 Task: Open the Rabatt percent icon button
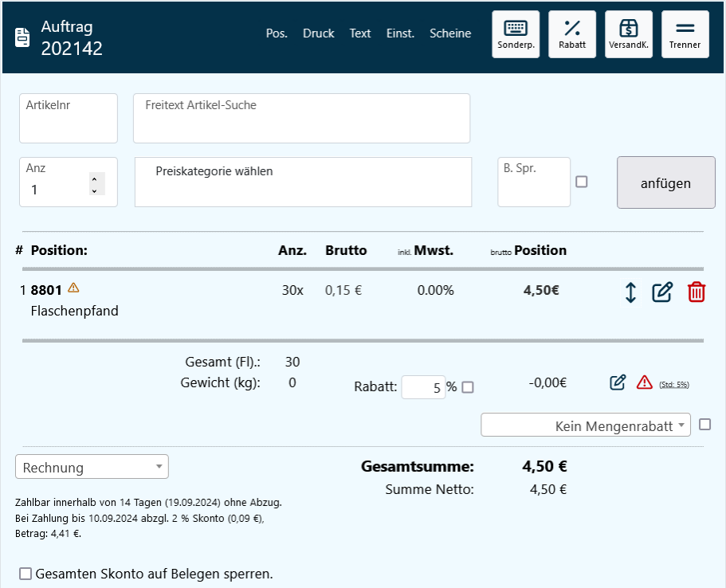tap(572, 34)
